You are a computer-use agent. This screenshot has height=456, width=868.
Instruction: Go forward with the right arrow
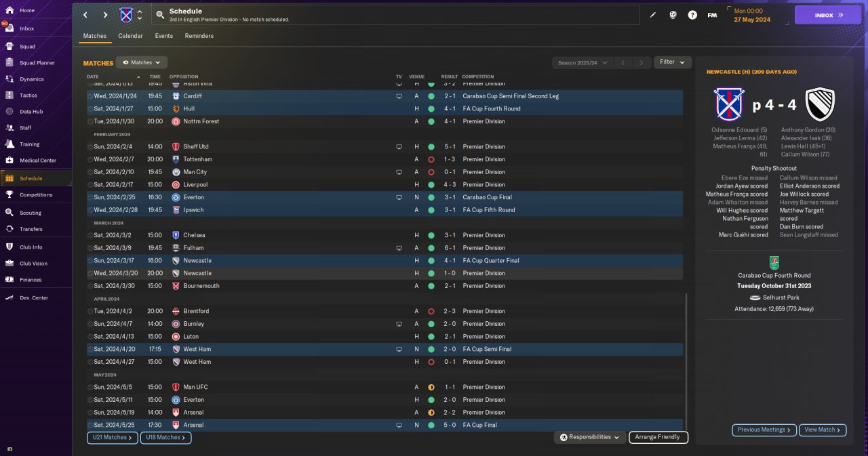coord(105,15)
